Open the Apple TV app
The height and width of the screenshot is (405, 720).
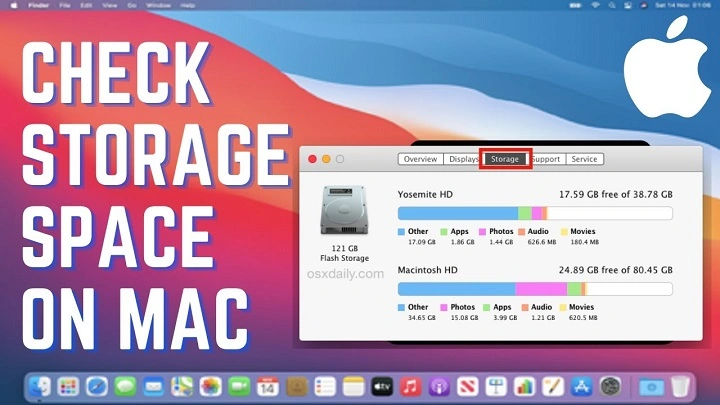coord(381,386)
